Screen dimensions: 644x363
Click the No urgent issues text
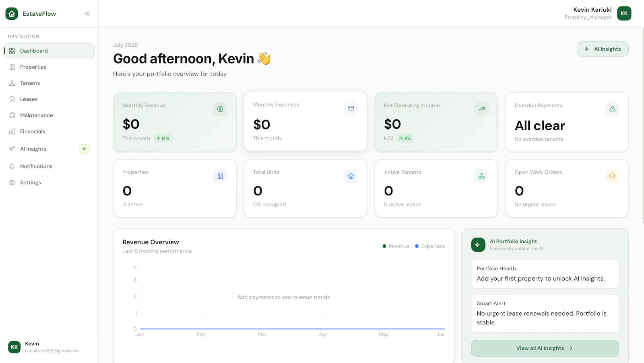(535, 204)
